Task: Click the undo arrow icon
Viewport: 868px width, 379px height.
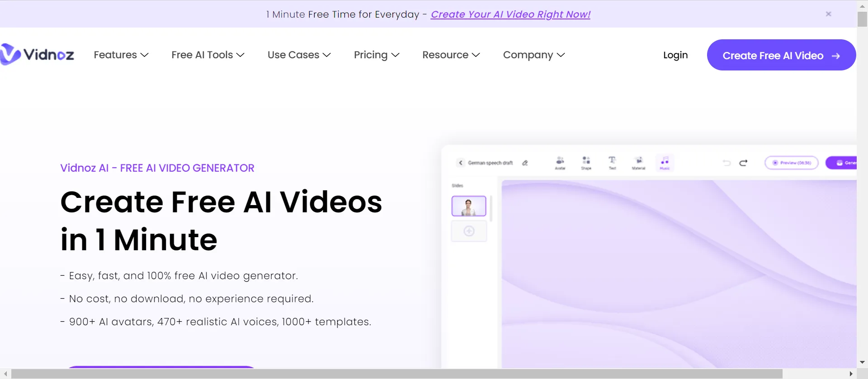Action: pos(726,163)
